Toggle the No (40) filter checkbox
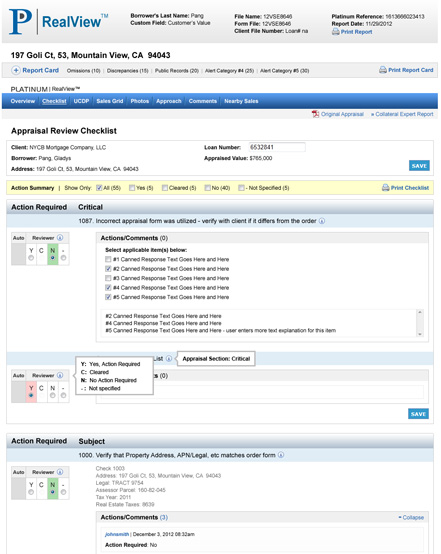Image resolution: width=441 pixels, height=554 pixels. pyautogui.click(x=207, y=188)
